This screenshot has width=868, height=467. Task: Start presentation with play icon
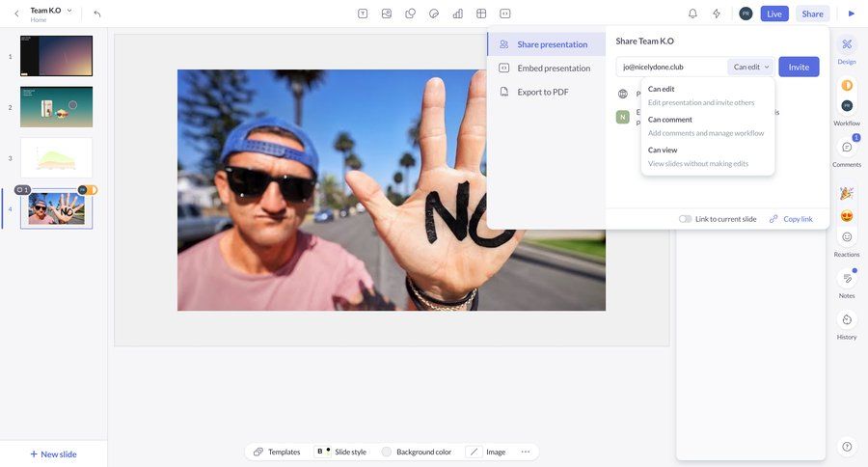pos(852,14)
